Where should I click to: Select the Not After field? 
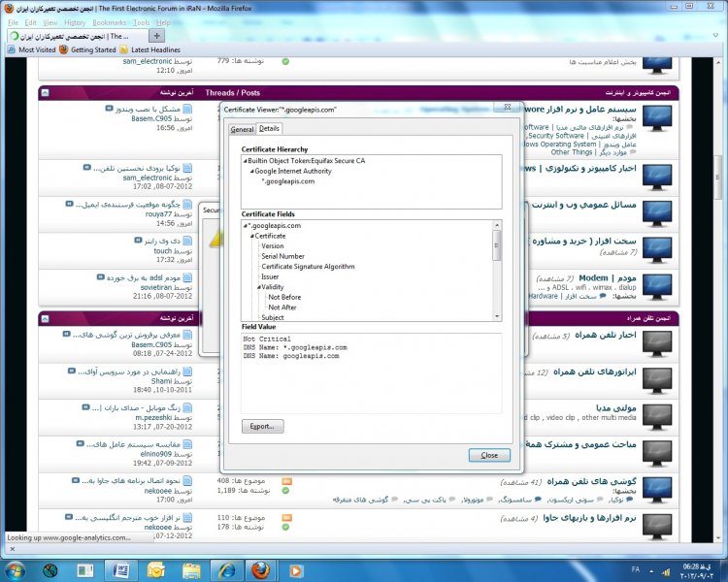pos(282,307)
